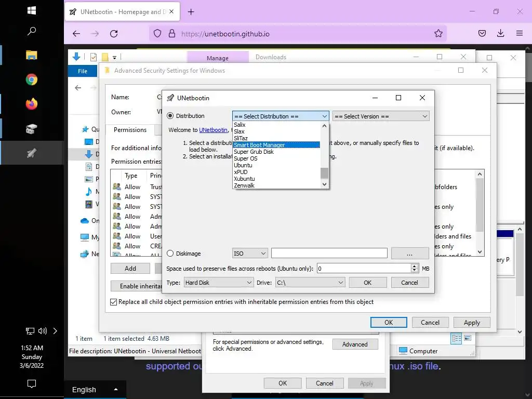Viewport: 532px width, 399px height.
Task: Toggle Replace all child object permissions checkbox
Action: 114,302
